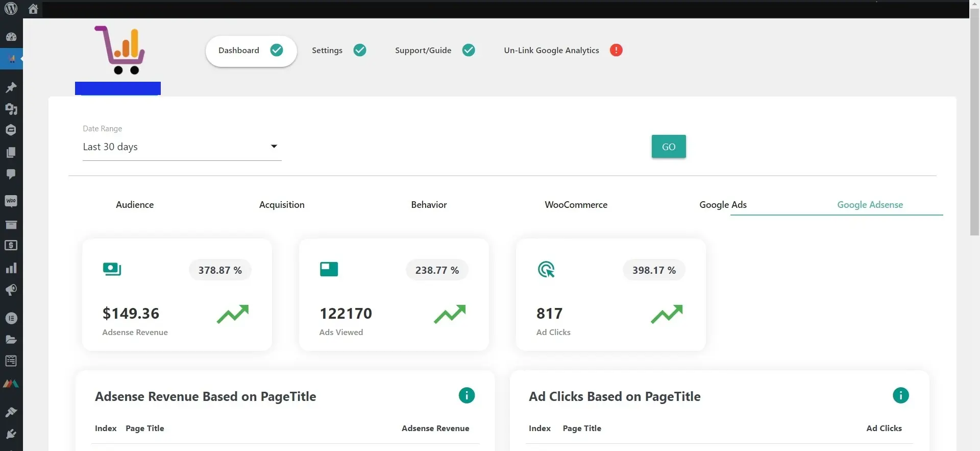Open the Date Range dropdown
Viewport: 980px width, 451px height.
coord(182,147)
